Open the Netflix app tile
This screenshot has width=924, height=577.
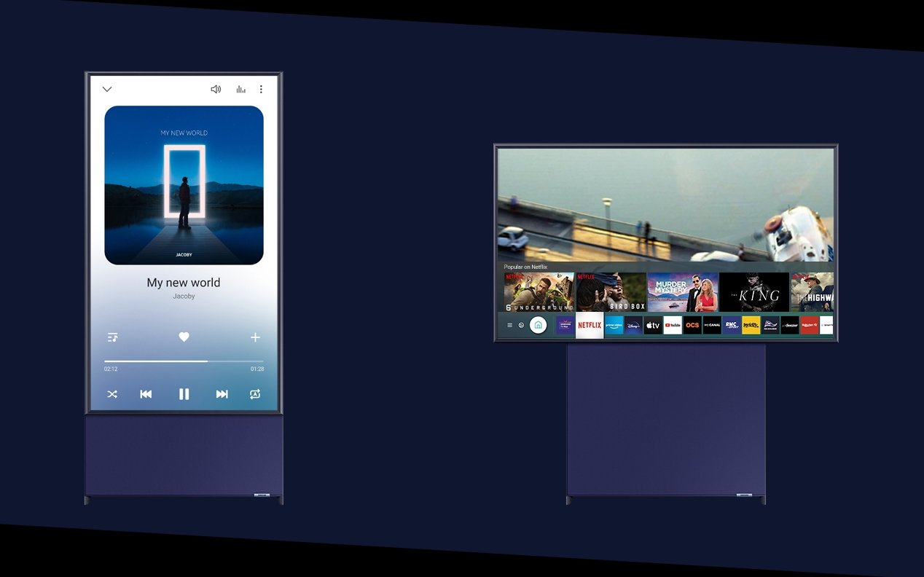[x=590, y=325]
